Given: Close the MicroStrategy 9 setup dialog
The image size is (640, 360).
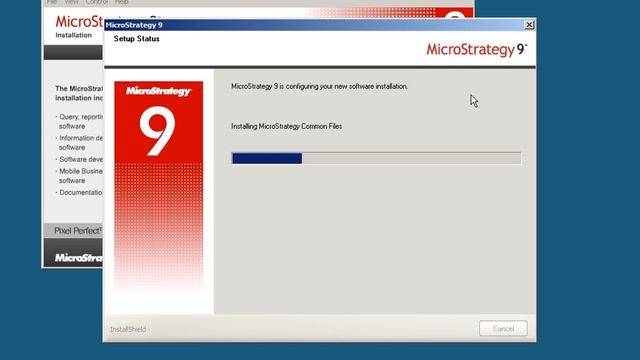Looking at the screenshot, I should point(529,24).
